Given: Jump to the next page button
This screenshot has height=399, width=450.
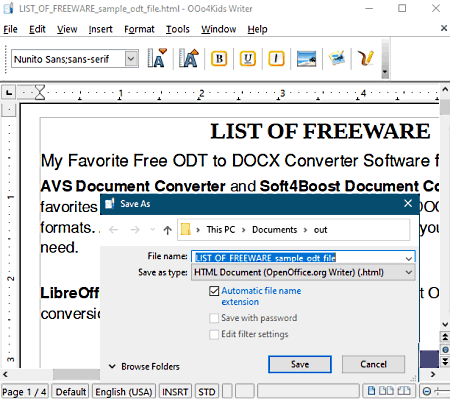Looking at the screenshot, I should [x=445, y=361].
